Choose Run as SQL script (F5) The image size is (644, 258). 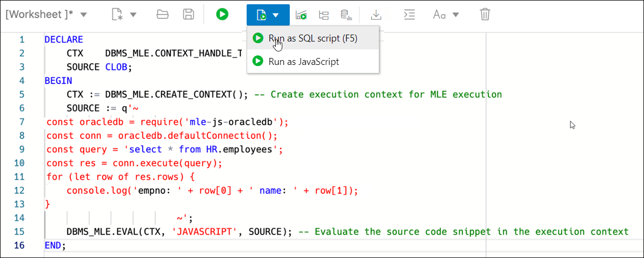[313, 38]
